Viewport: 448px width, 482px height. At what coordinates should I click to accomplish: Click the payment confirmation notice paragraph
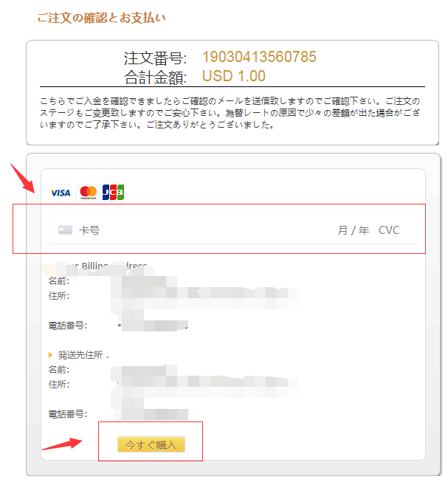pos(230,113)
